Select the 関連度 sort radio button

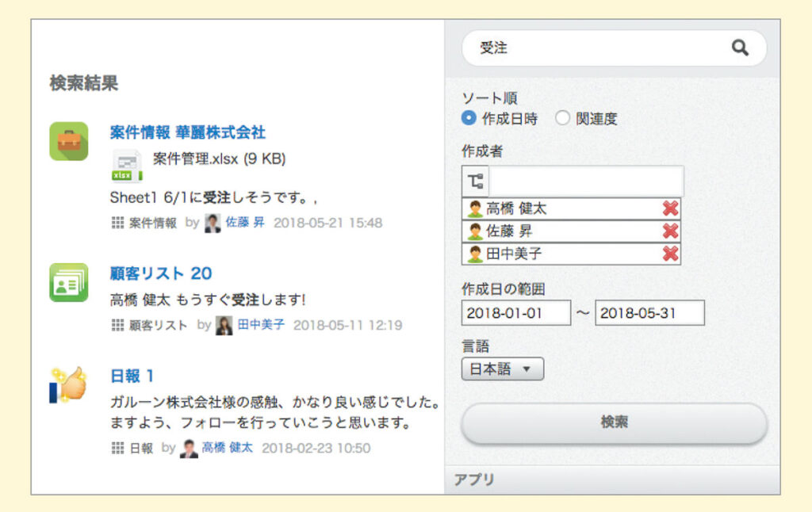(x=563, y=117)
